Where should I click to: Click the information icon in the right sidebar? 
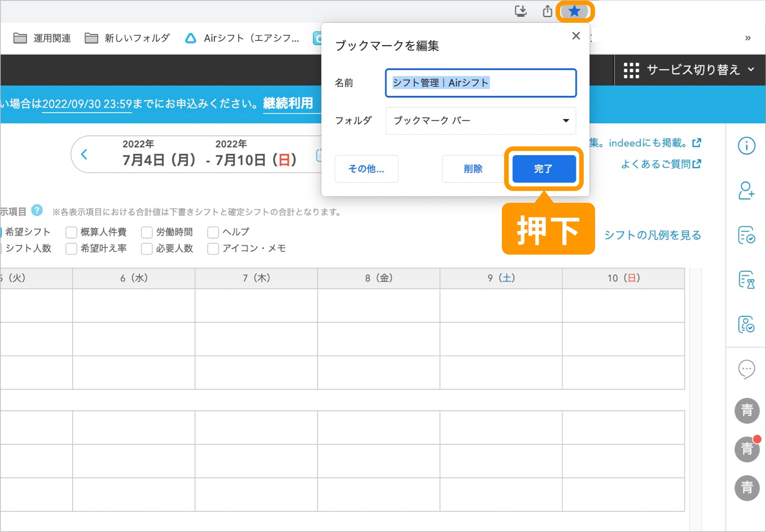click(x=746, y=146)
